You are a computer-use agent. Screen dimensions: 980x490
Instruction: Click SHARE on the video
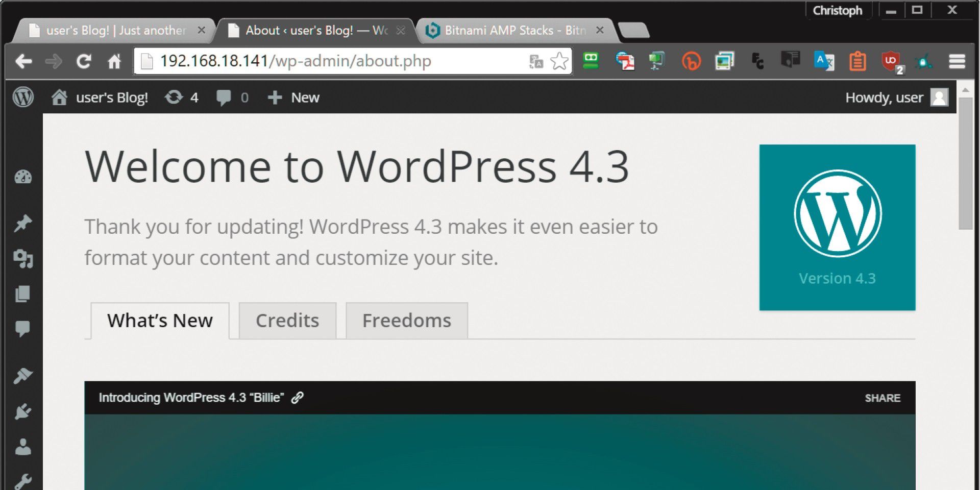click(x=883, y=398)
